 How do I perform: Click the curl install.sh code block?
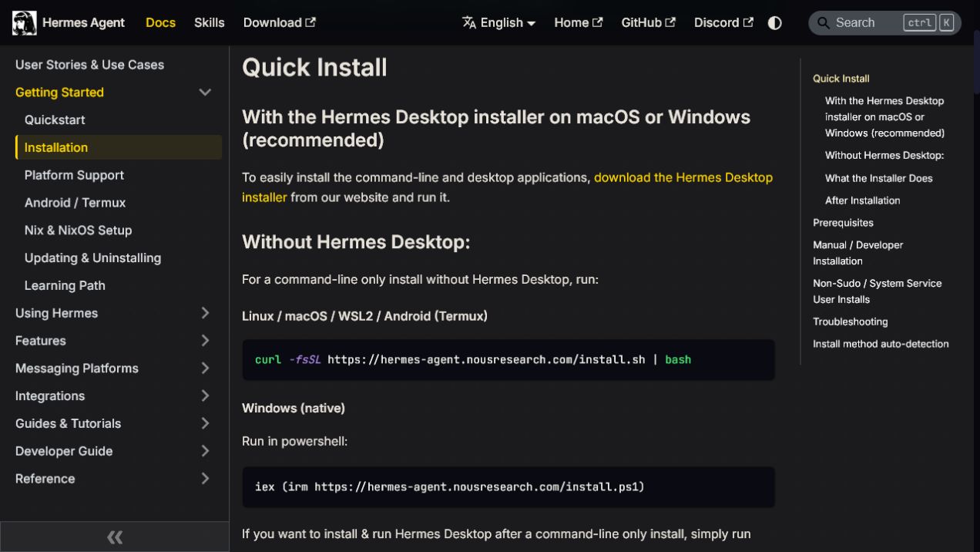[508, 360]
